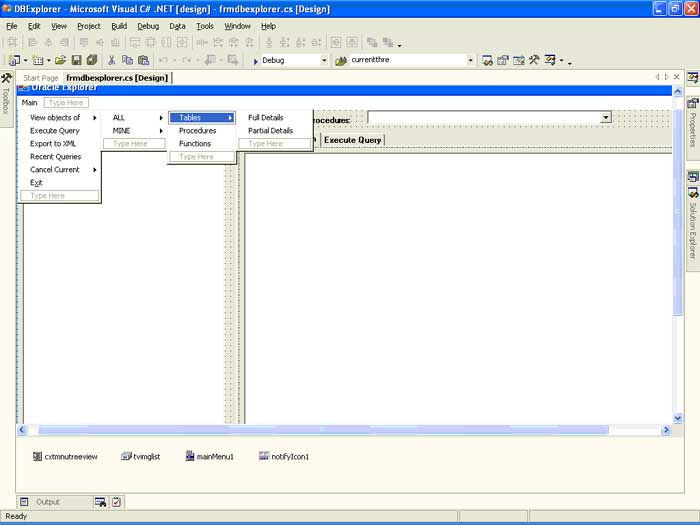Click the New Project toolbar icon
The width and height of the screenshot is (700, 525).
tap(14, 60)
